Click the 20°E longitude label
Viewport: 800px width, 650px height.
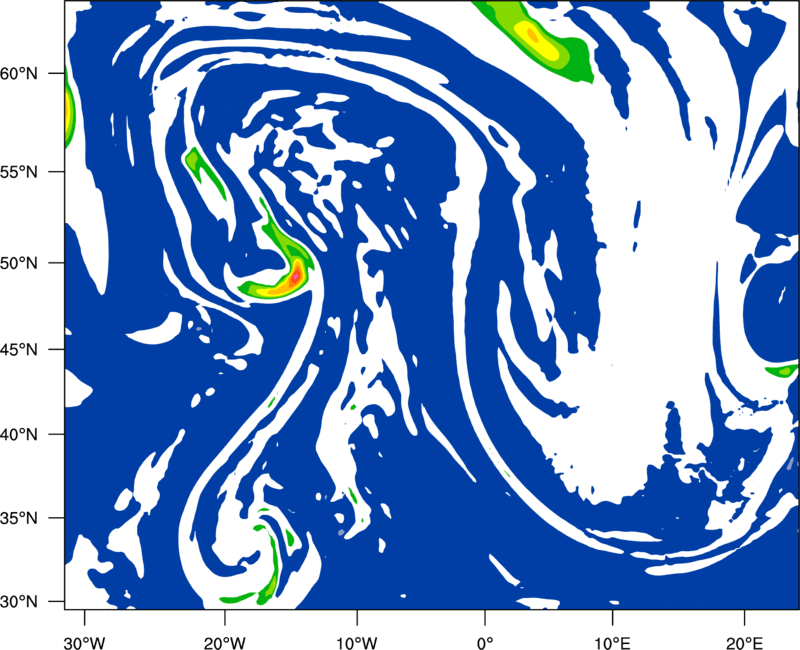744,642
